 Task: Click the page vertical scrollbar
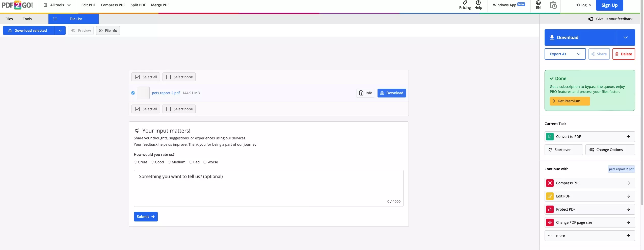642,101
